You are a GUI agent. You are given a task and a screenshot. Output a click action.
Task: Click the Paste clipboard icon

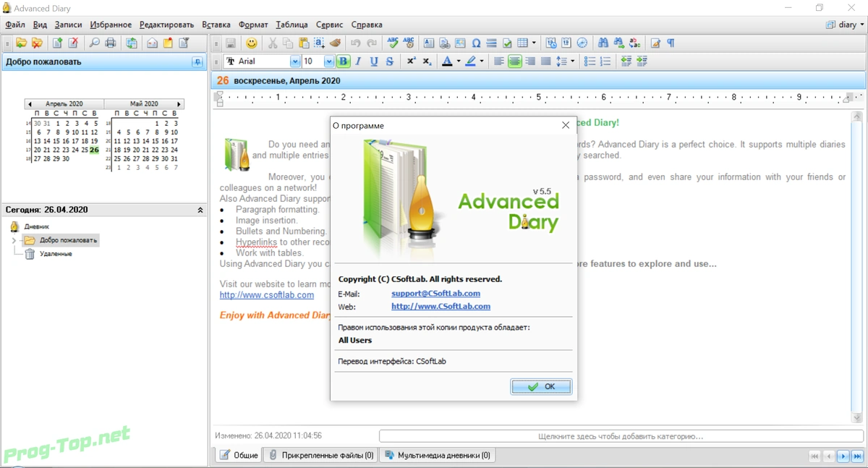[x=303, y=43]
